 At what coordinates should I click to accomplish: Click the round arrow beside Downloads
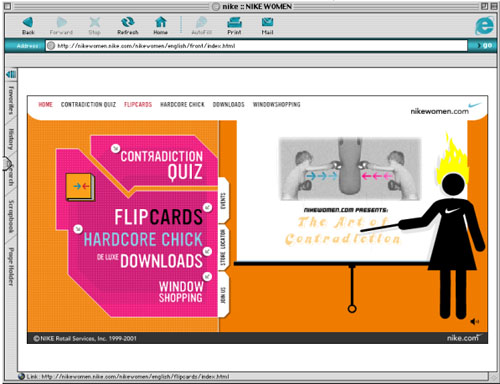pyautogui.click(x=208, y=251)
